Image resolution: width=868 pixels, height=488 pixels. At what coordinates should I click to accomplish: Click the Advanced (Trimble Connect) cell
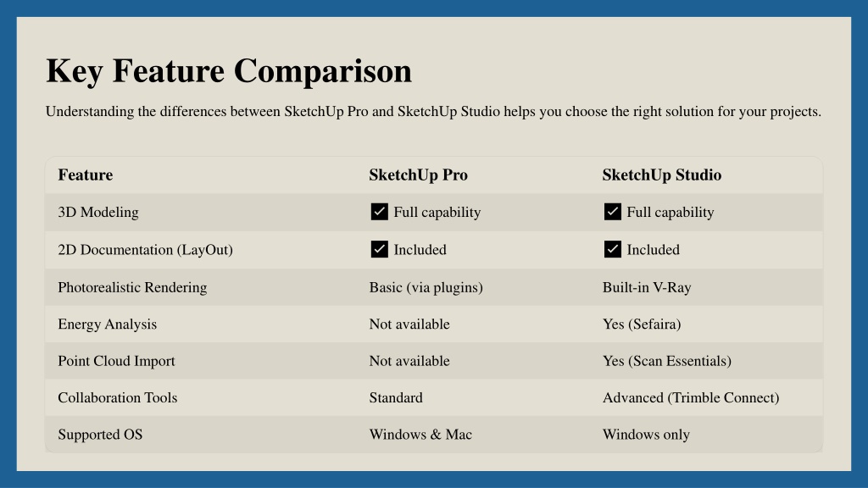[x=690, y=397]
